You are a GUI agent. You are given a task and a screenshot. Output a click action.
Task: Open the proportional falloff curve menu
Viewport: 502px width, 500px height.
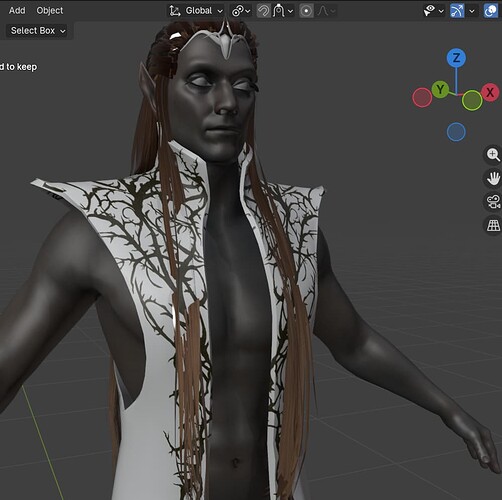[326, 11]
